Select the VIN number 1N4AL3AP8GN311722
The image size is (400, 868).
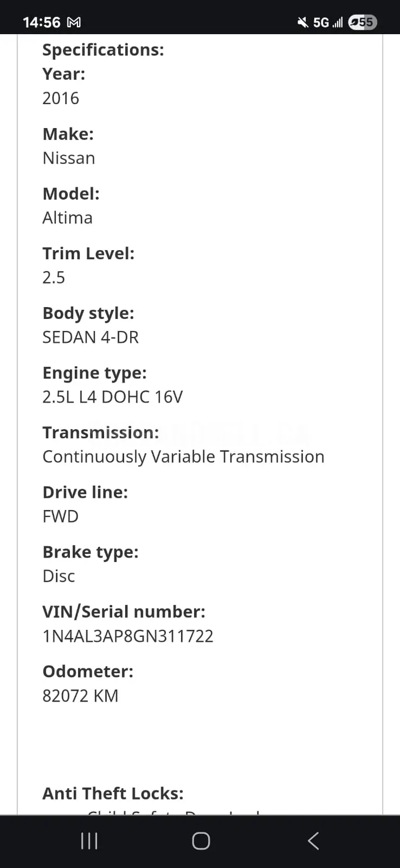(x=128, y=636)
